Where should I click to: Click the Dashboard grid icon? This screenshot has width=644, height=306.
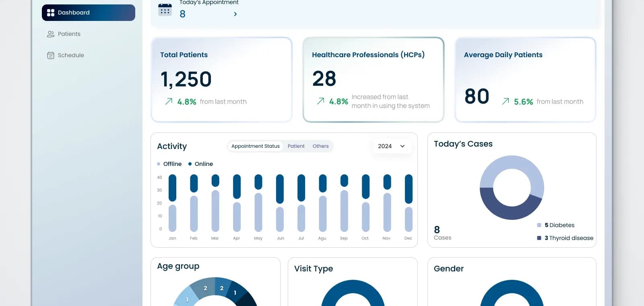(51, 12)
